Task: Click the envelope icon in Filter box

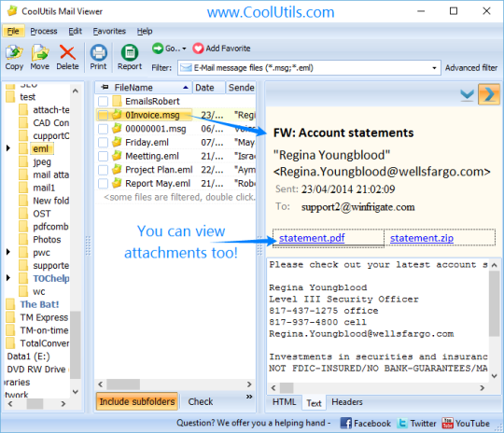Action: [186, 68]
